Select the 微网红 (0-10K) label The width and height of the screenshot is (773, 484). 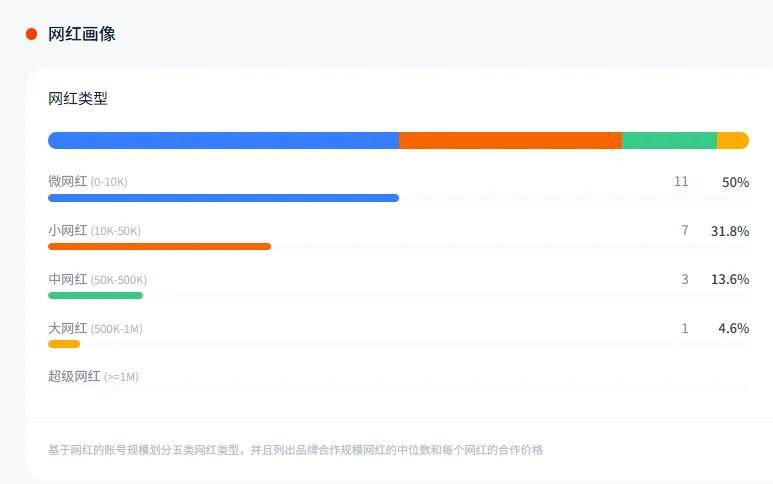pyautogui.click(x=88, y=182)
